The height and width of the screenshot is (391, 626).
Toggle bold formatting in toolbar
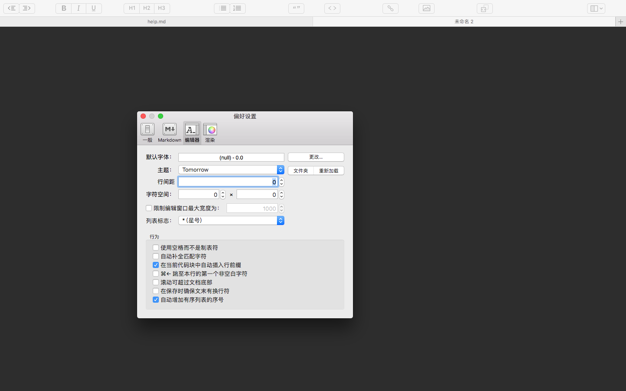[63, 8]
